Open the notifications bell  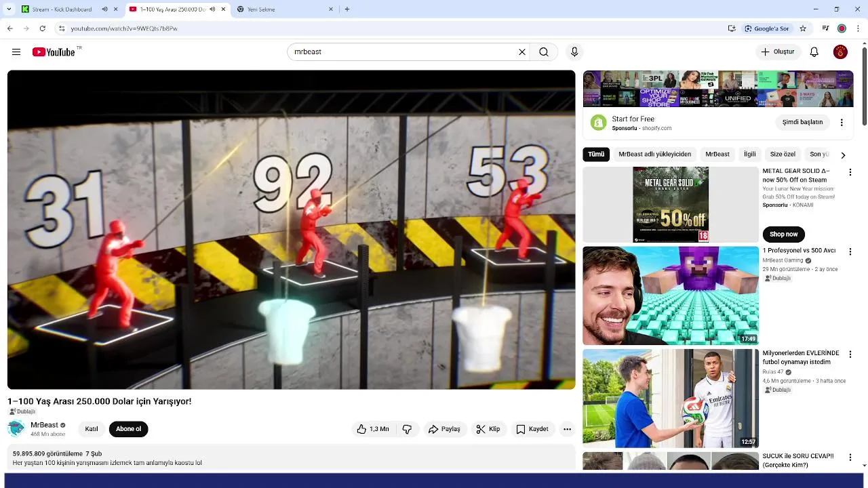pos(814,52)
